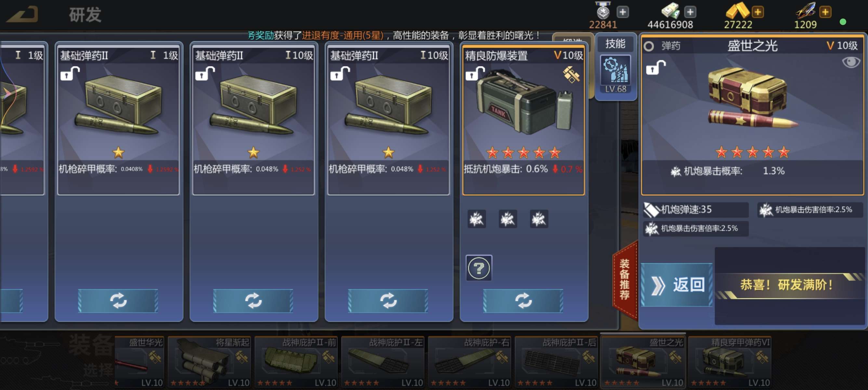Expand the 装备推荐 side banner
Screen dimensions: 868x390
point(625,279)
